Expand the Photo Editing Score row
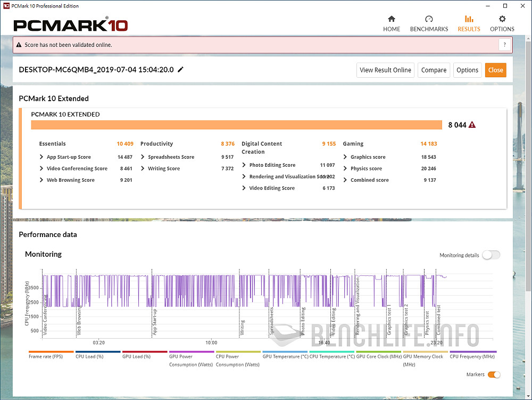 pyautogui.click(x=244, y=165)
